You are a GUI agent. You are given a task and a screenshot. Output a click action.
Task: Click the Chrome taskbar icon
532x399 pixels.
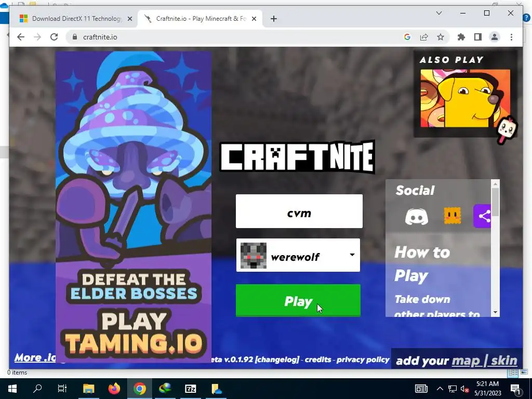[x=139, y=389]
